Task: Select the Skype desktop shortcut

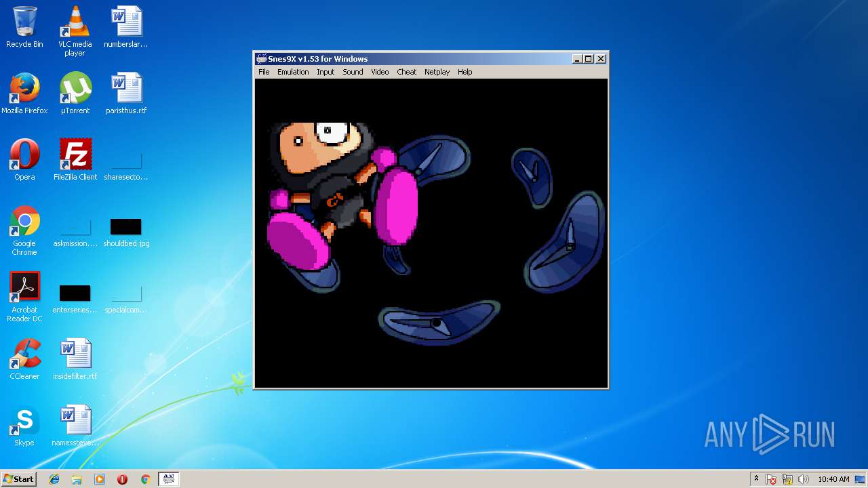Action: pos(24,426)
